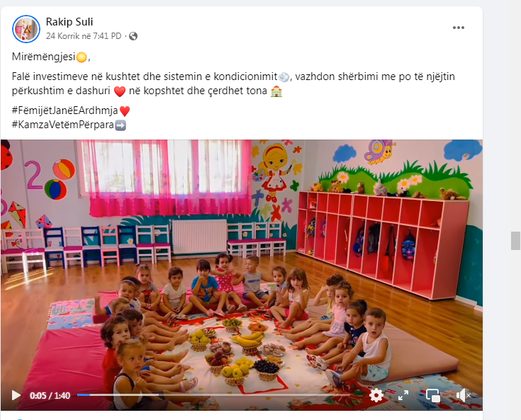Click the school building emoji
Screen dimensions: 521x420
click(276, 91)
